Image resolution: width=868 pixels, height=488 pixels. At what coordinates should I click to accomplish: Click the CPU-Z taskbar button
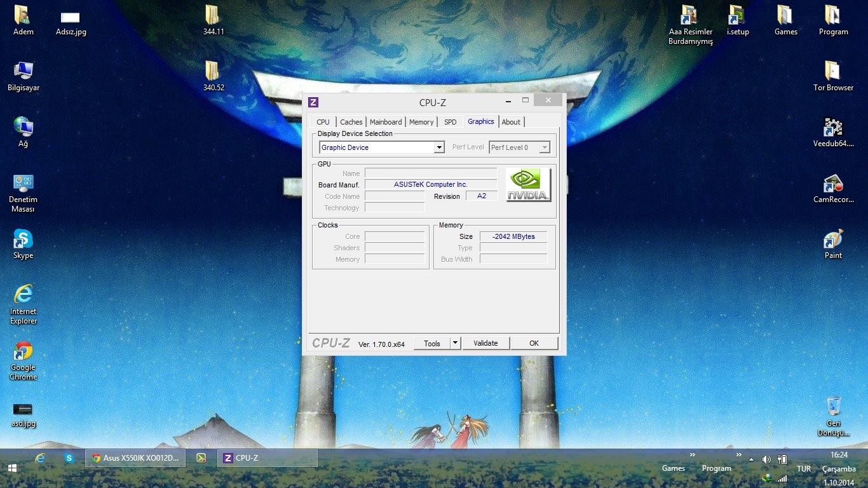click(x=267, y=458)
